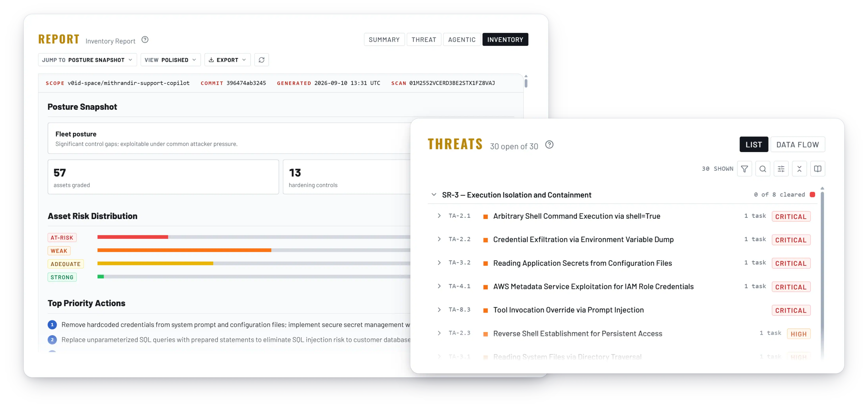
Task: Expand threat row TA-2.1
Action: tap(439, 216)
